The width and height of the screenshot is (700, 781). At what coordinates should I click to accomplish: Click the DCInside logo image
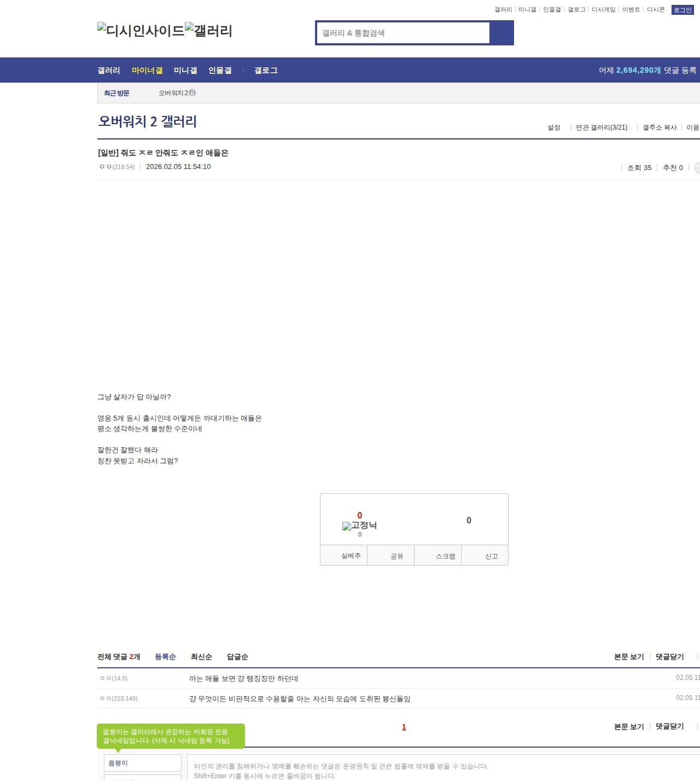[141, 31]
